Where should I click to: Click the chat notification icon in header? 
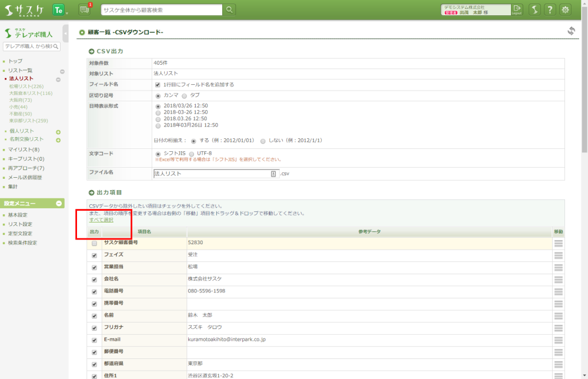point(83,9)
